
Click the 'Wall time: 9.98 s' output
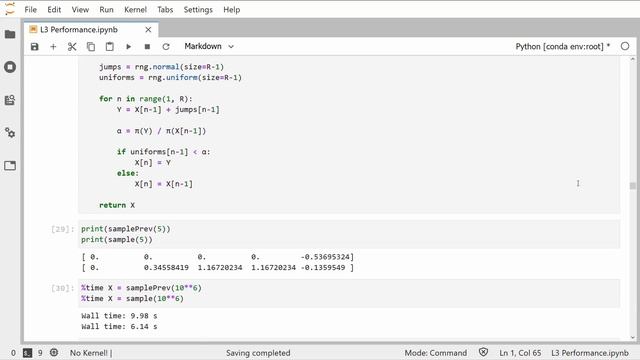(119, 316)
